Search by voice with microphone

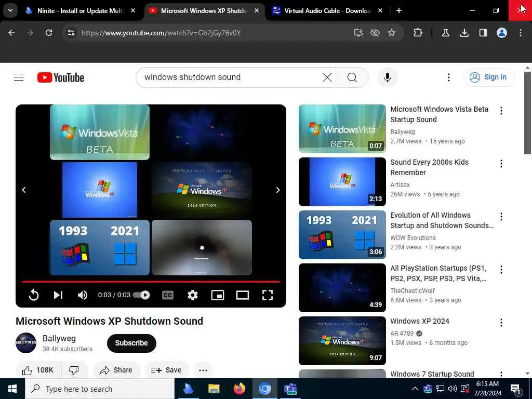coord(387,77)
